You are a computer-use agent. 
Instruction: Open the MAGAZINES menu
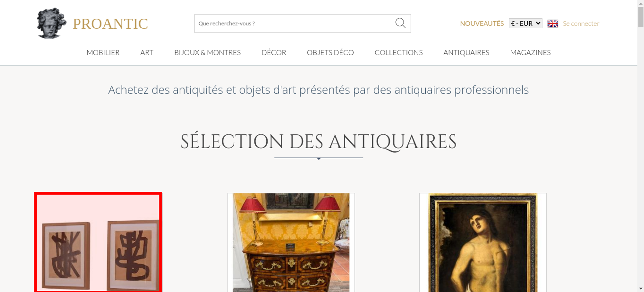[x=530, y=52]
